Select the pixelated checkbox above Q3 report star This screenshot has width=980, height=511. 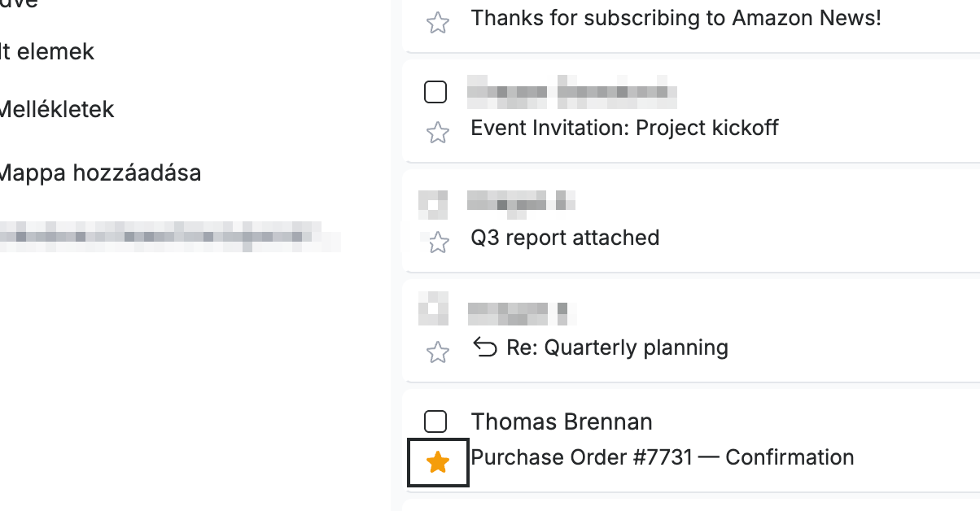[x=434, y=203]
